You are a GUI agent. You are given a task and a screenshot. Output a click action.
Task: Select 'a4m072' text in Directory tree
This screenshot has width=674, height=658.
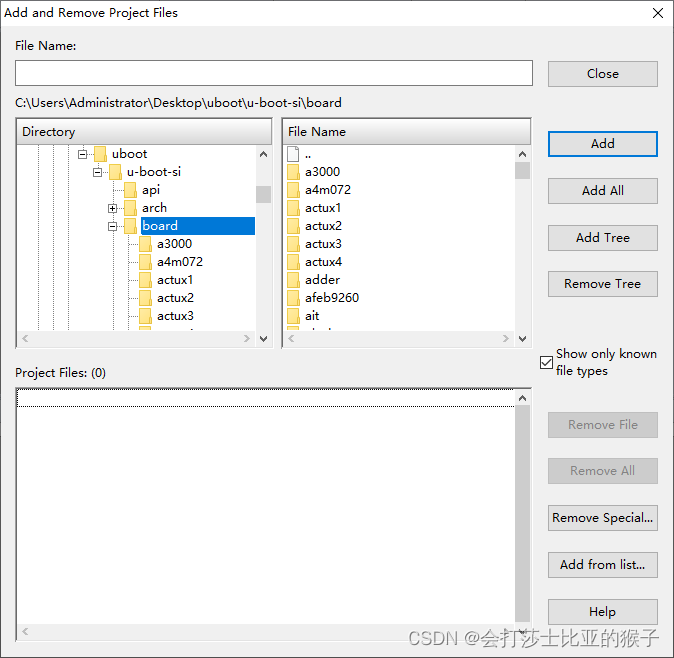180,262
